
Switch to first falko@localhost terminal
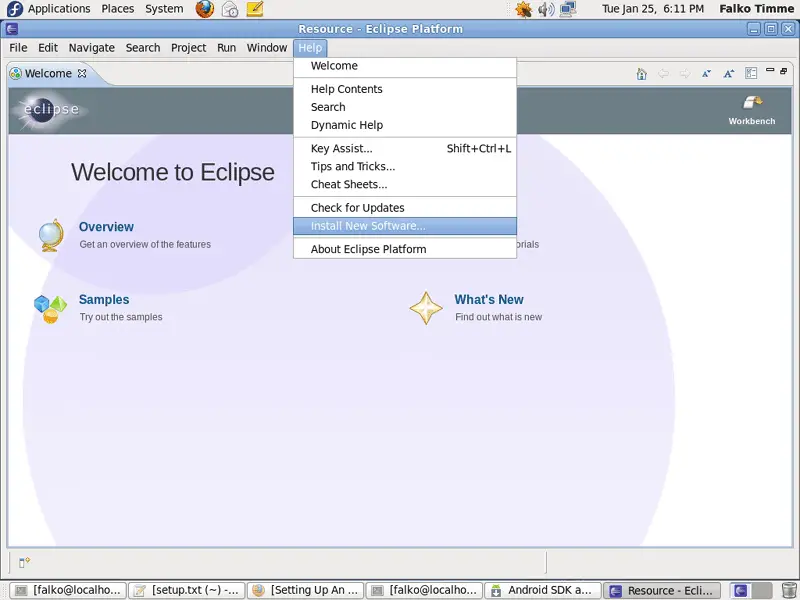pyautogui.click(x=68, y=590)
